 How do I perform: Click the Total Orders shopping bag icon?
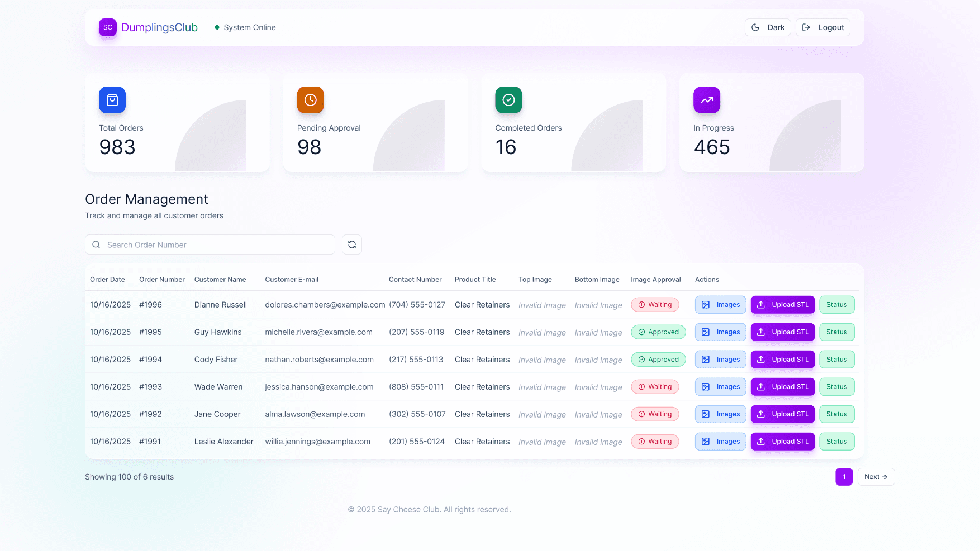[112, 100]
